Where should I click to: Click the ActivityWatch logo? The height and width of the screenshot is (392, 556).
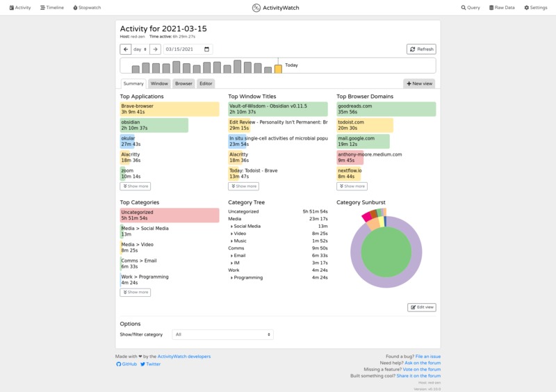click(275, 8)
